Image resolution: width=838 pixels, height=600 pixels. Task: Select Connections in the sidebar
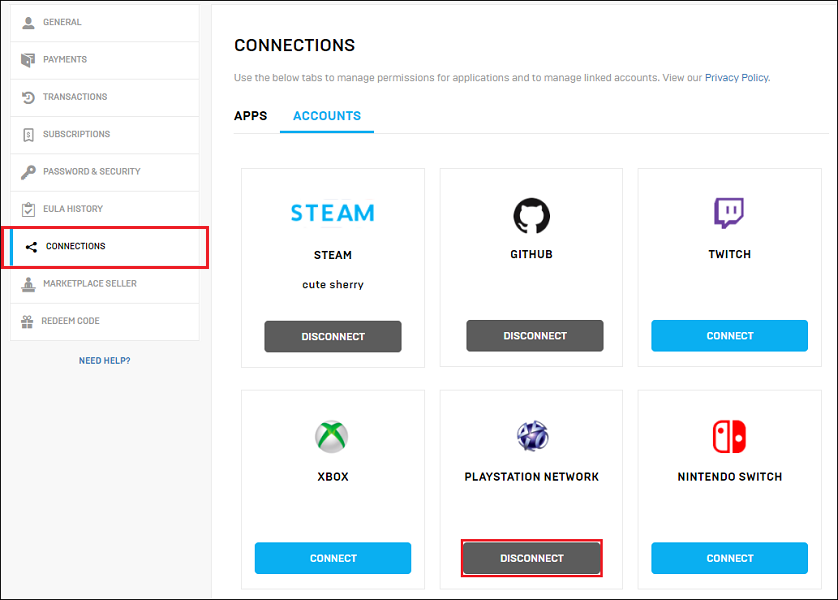[x=105, y=247]
